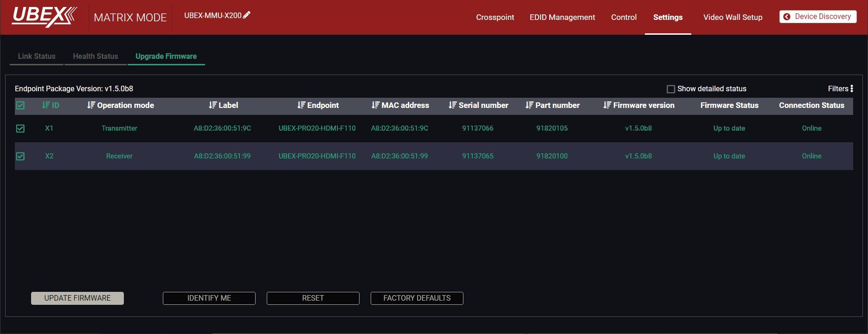
Task: Click part number 91820100
Action: 552,156
